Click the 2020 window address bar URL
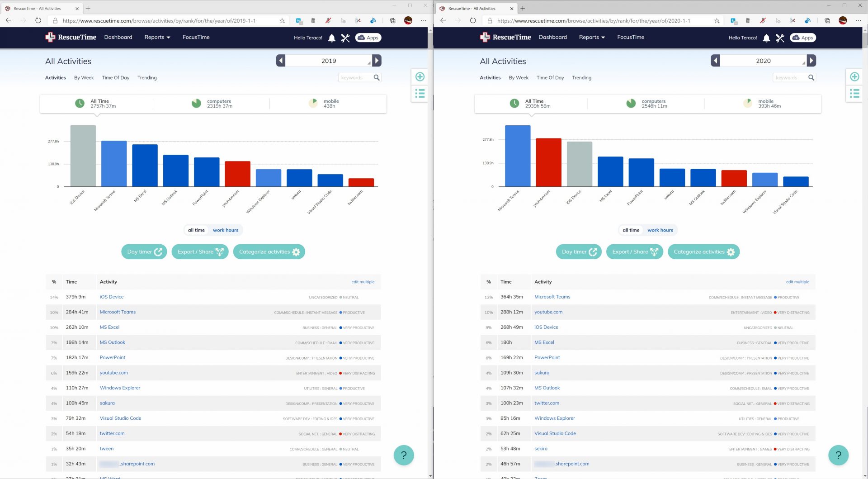Screen dimensions: 868x479 pyautogui.click(x=594, y=20)
